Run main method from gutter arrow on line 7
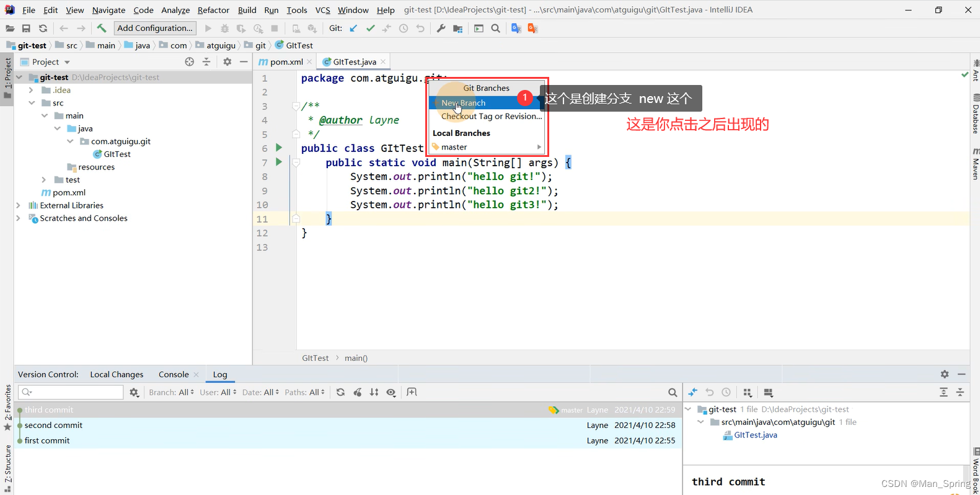 pyautogui.click(x=279, y=162)
